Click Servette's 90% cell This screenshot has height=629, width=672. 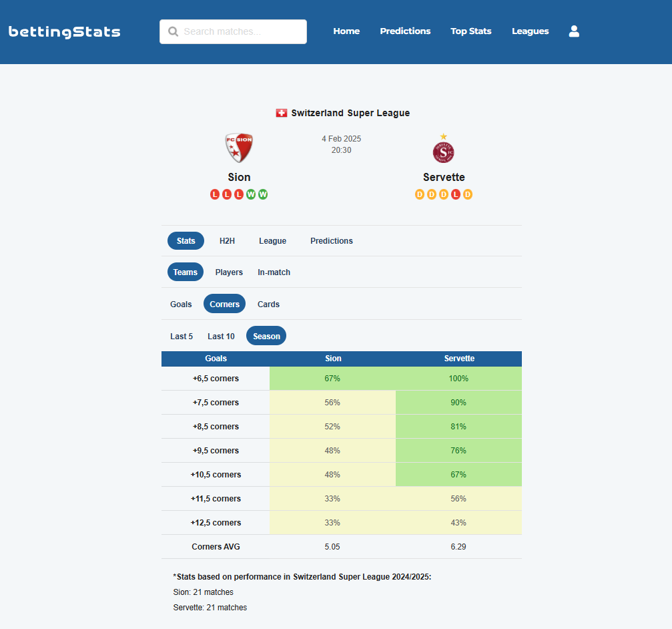click(x=458, y=403)
